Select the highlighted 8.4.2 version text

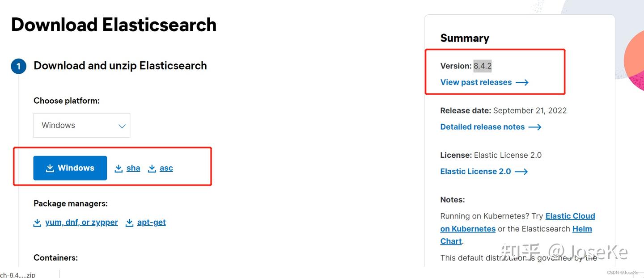pyautogui.click(x=483, y=66)
